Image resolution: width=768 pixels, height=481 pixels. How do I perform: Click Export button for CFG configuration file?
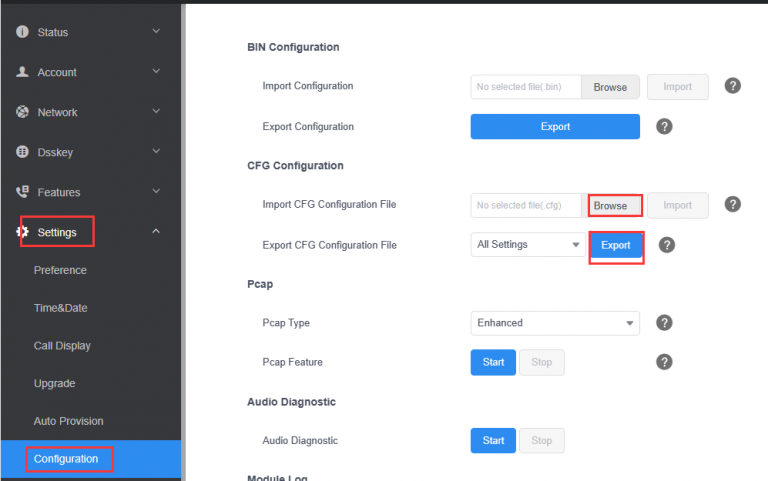616,246
